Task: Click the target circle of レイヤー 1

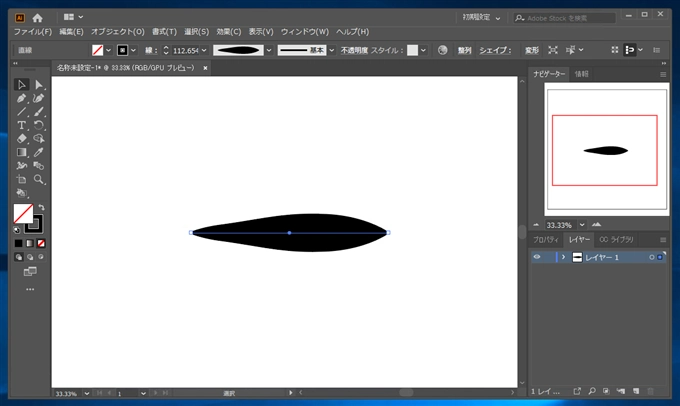Action: click(x=651, y=257)
